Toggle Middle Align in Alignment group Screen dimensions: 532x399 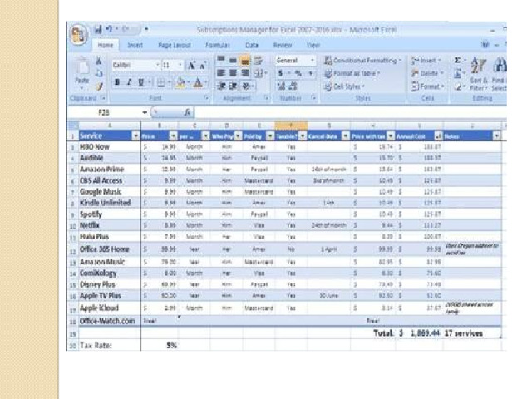coord(233,61)
